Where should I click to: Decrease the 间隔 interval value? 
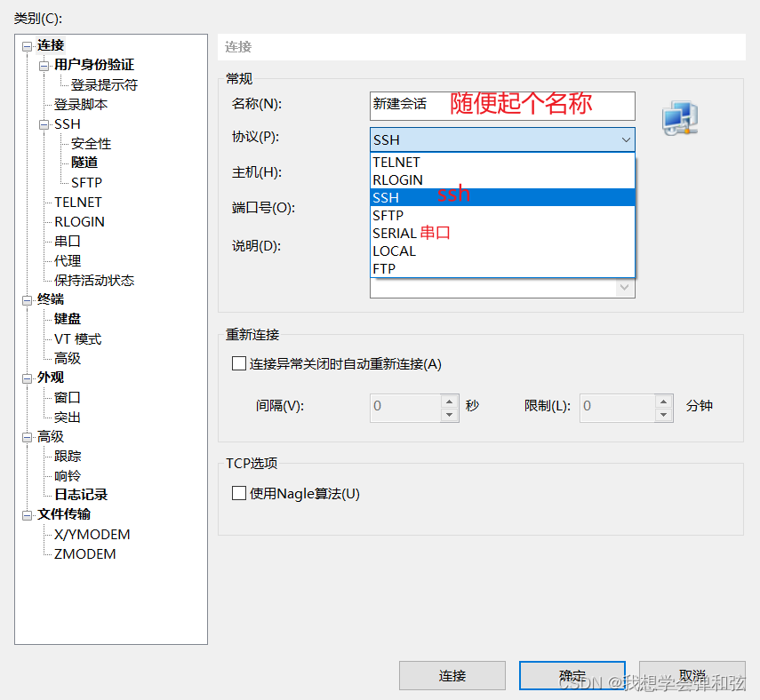pyautogui.click(x=449, y=415)
